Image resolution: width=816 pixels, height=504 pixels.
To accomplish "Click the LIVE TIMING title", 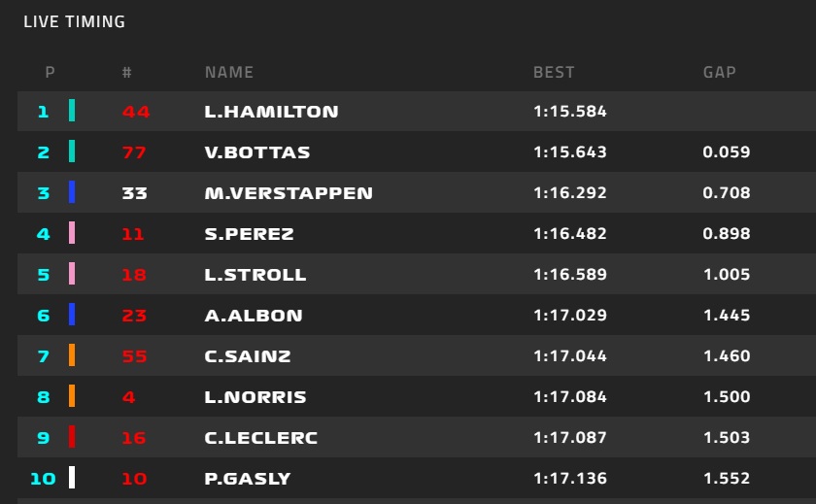I will pyautogui.click(x=75, y=21).
